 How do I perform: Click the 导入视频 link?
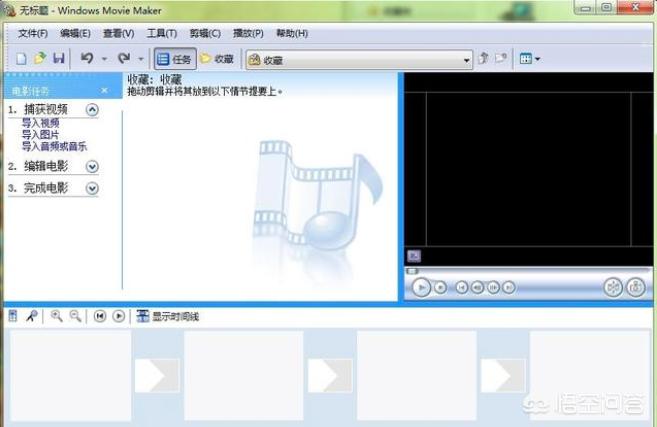pyautogui.click(x=41, y=123)
